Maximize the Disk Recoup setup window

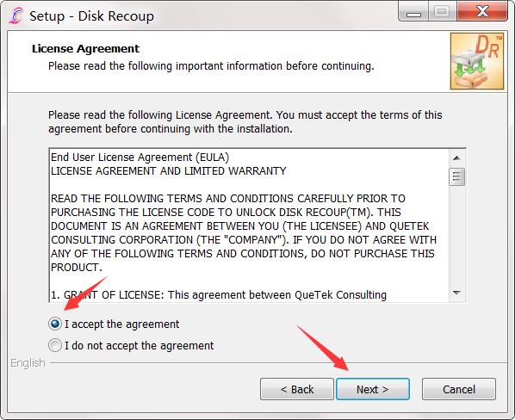coord(442,12)
